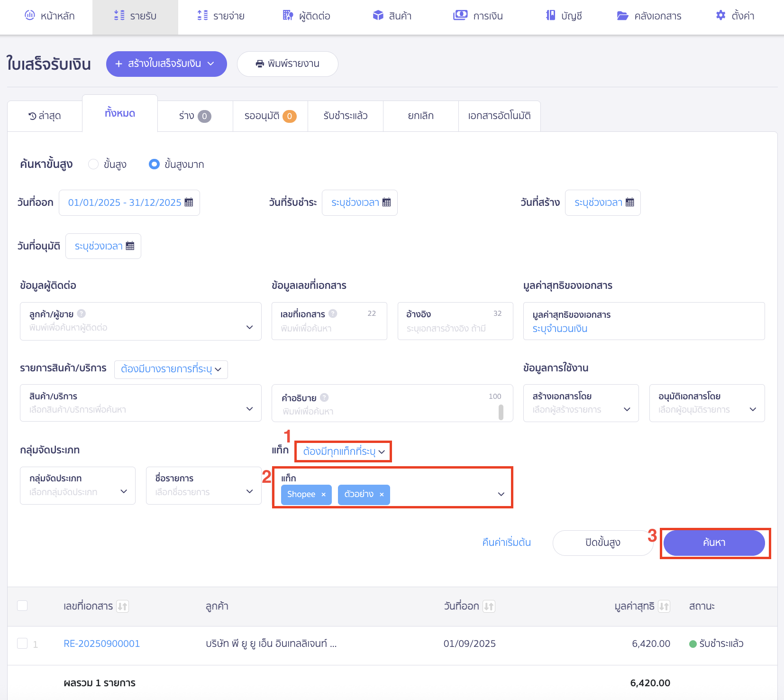Click the help icon next to ลูกค้า/ผู้ขาย

coord(82,313)
